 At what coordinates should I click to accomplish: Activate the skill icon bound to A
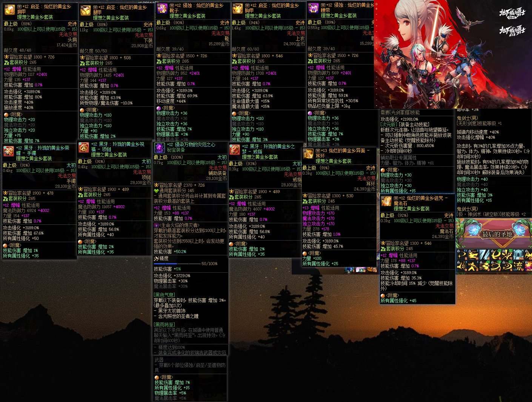coord(462,266)
